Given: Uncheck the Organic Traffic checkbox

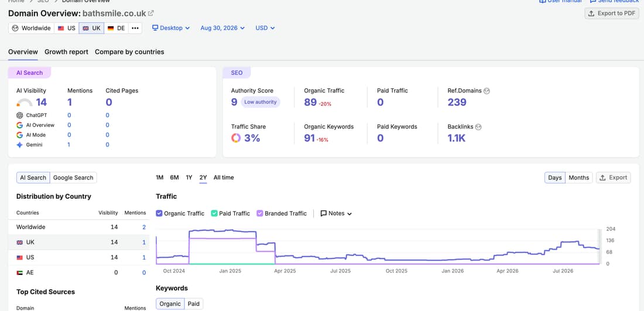Looking at the screenshot, I should 159,213.
